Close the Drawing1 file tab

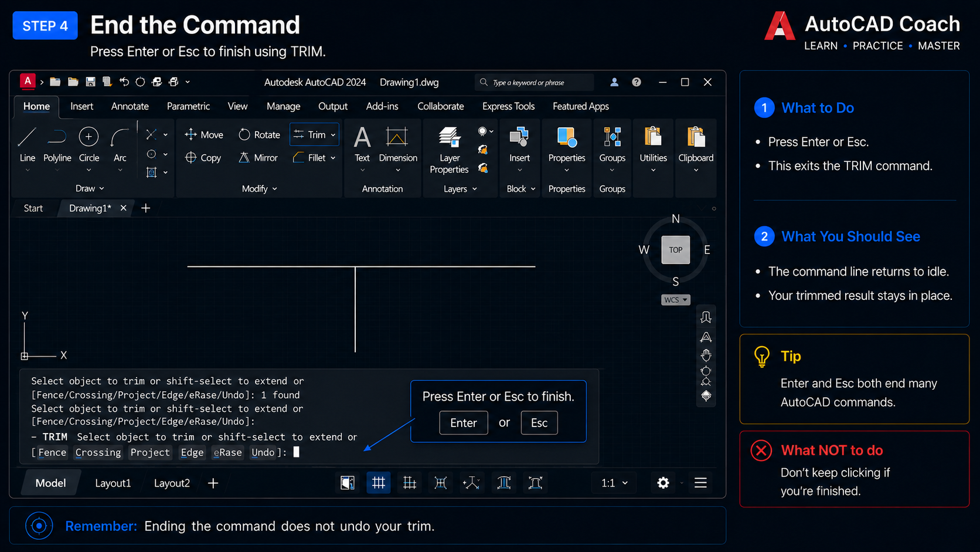123,208
